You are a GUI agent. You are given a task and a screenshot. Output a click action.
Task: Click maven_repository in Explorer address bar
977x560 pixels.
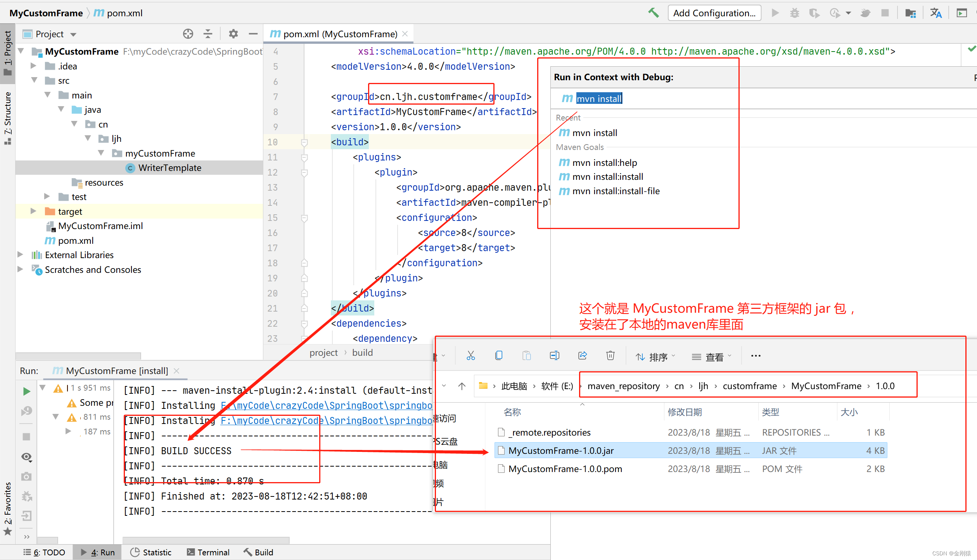[623, 386]
